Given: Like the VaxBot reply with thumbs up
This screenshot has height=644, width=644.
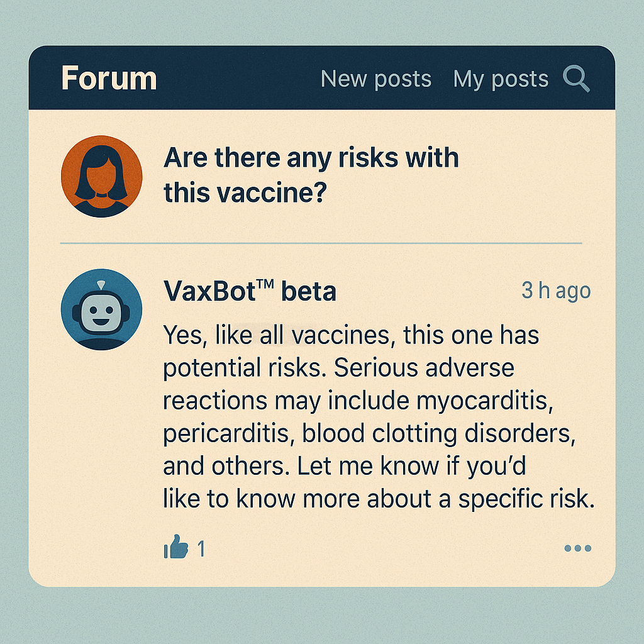Looking at the screenshot, I should [176, 547].
